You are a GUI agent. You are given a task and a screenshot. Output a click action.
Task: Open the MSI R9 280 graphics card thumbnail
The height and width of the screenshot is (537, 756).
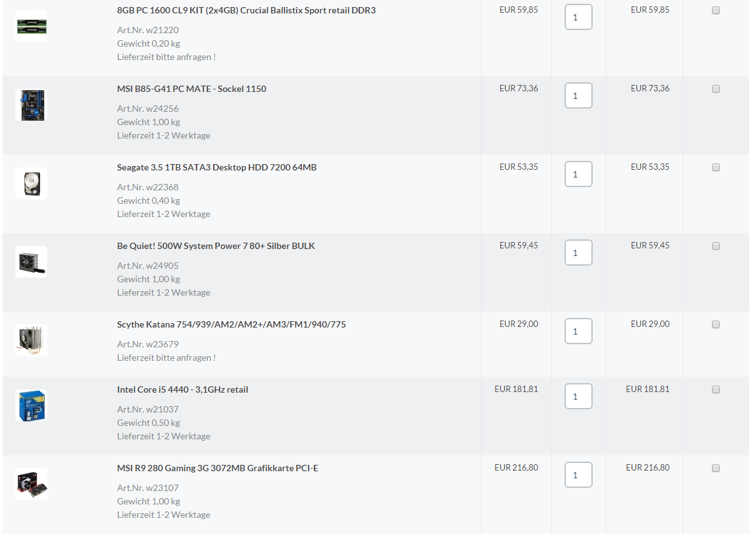click(31, 485)
